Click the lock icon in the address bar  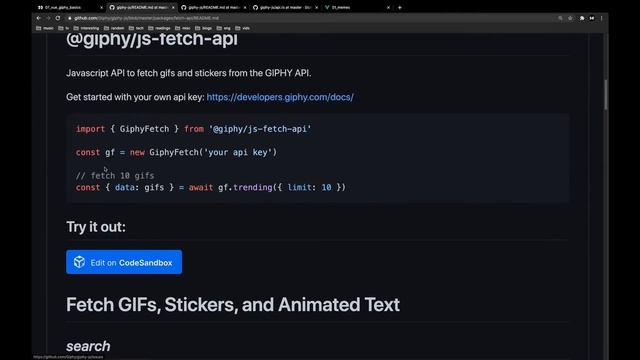point(70,18)
